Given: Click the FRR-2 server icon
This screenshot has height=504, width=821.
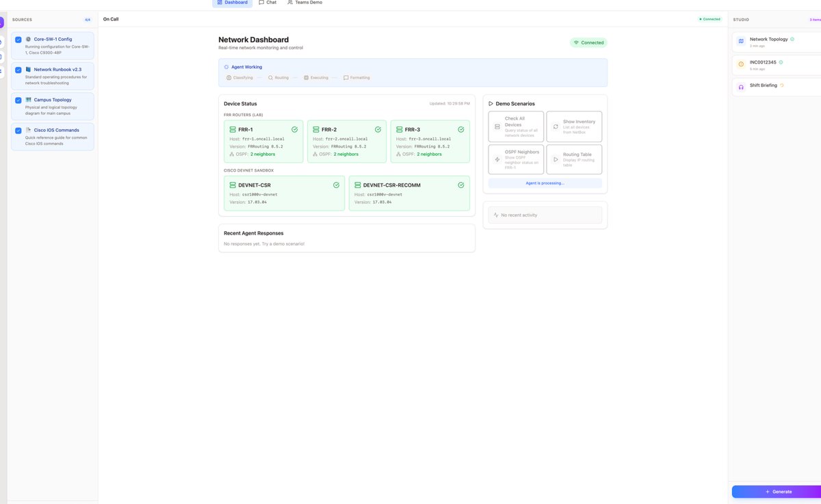Looking at the screenshot, I should [x=316, y=129].
